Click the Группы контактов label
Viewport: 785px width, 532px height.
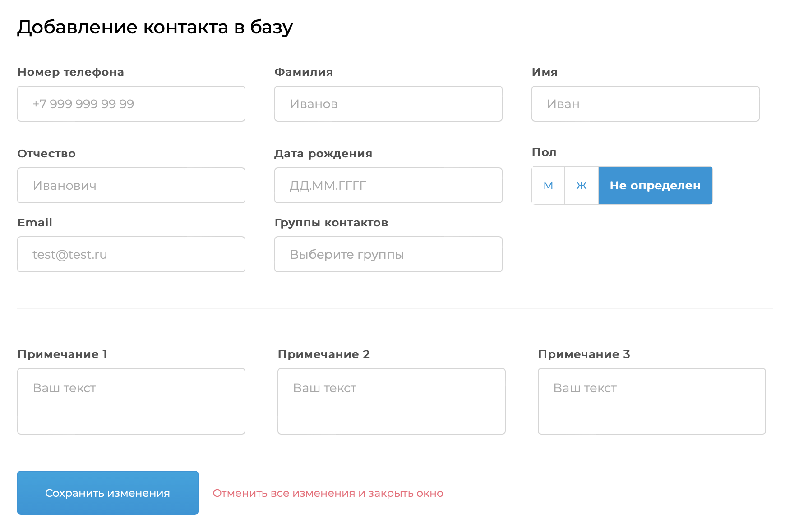pyautogui.click(x=331, y=223)
